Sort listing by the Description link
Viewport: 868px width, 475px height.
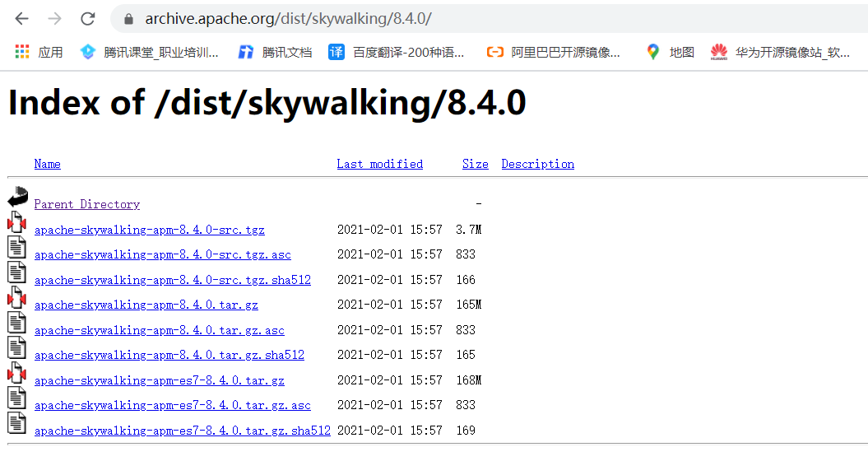click(537, 164)
